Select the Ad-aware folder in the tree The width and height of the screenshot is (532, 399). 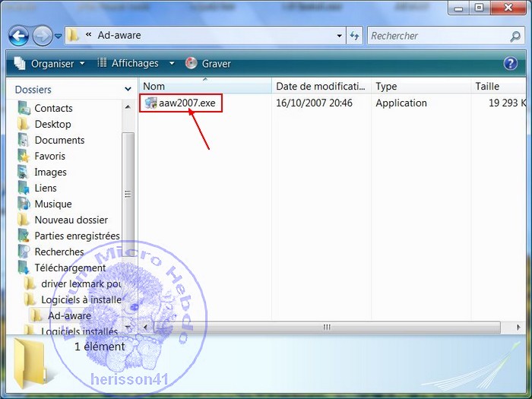[x=69, y=315]
